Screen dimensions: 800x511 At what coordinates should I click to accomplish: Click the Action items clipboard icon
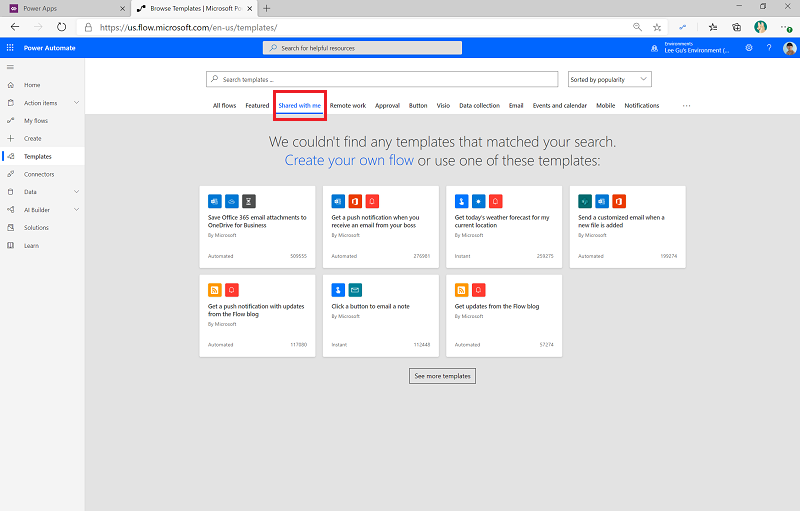(11, 103)
